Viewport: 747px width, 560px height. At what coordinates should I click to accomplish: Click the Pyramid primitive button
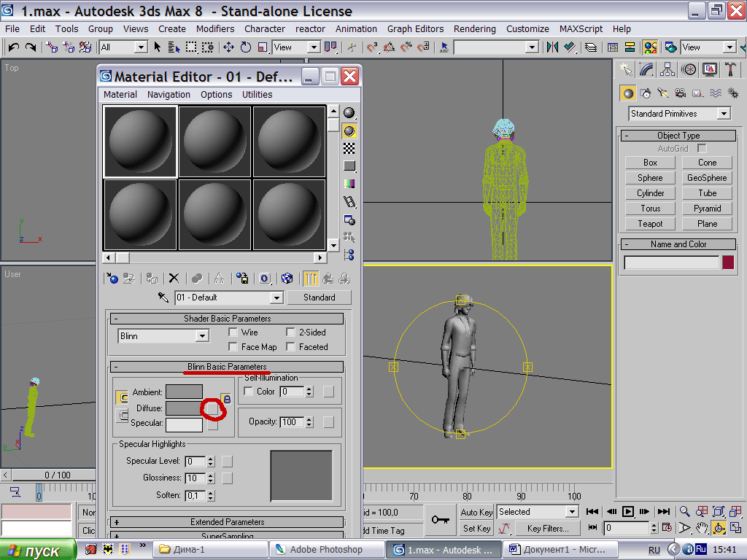(707, 208)
